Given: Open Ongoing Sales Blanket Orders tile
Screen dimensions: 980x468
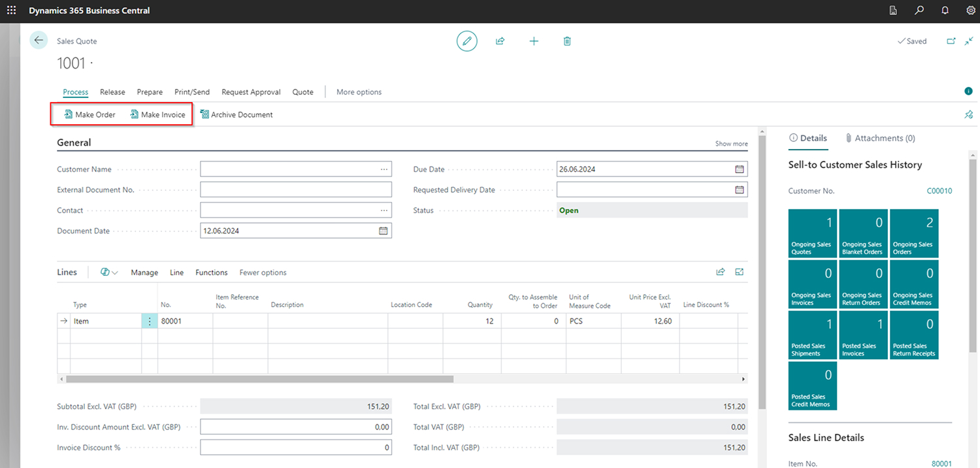Looking at the screenshot, I should coord(863,233).
